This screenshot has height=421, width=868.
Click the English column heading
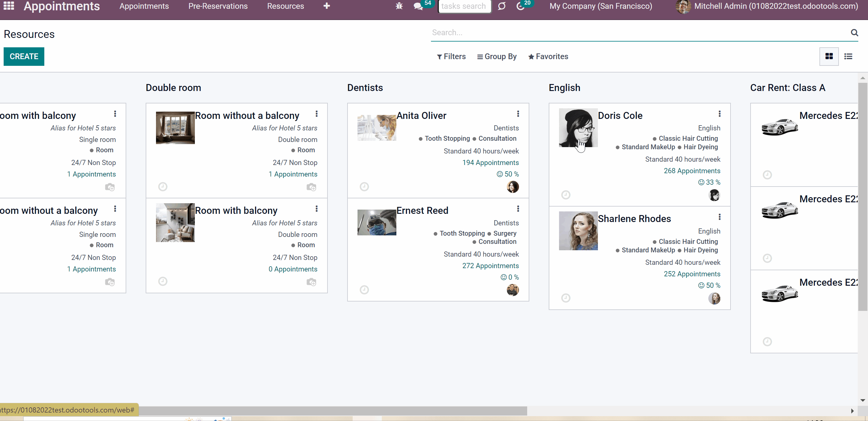click(x=565, y=88)
